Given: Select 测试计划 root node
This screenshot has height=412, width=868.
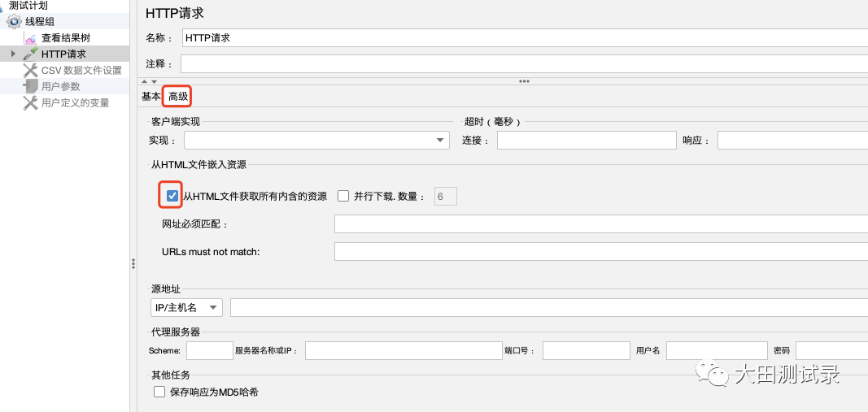Looking at the screenshot, I should [28, 6].
